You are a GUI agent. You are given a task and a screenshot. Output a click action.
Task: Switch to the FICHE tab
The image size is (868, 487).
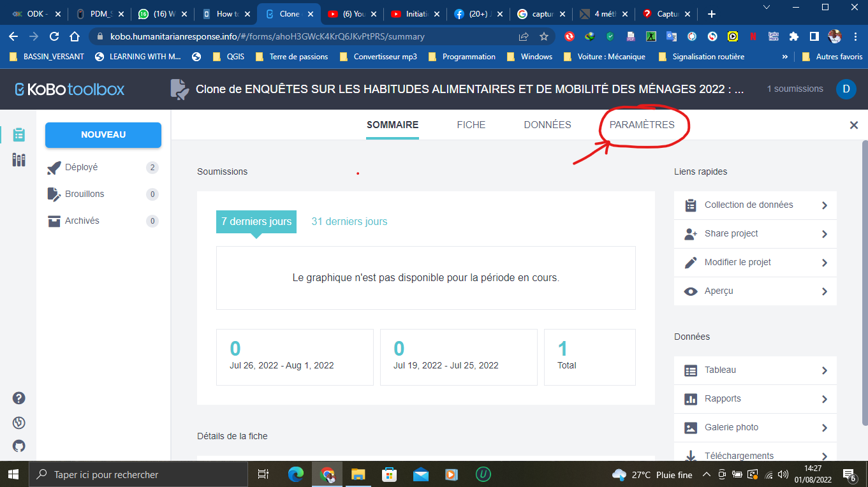coord(471,125)
